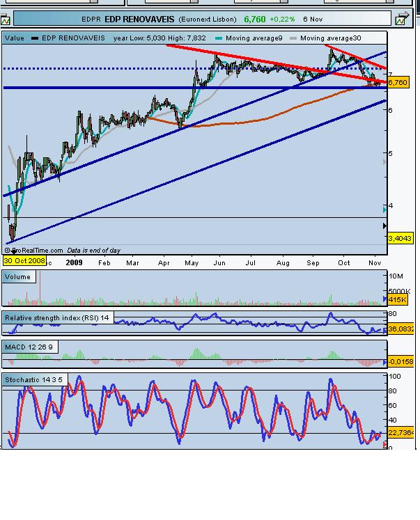Image resolution: width=420 pixels, height=520 pixels.
Task: Open the chart icon left of EDPR title
Action: tap(6, 19)
